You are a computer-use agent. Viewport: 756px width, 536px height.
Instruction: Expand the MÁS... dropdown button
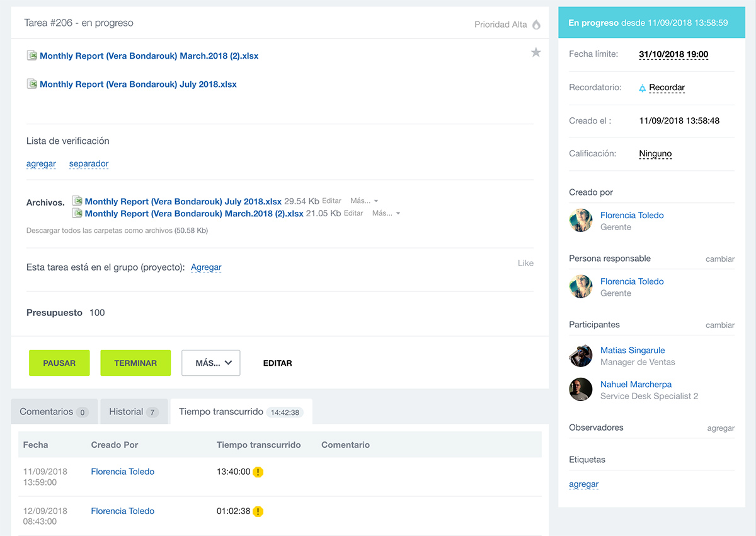click(211, 363)
